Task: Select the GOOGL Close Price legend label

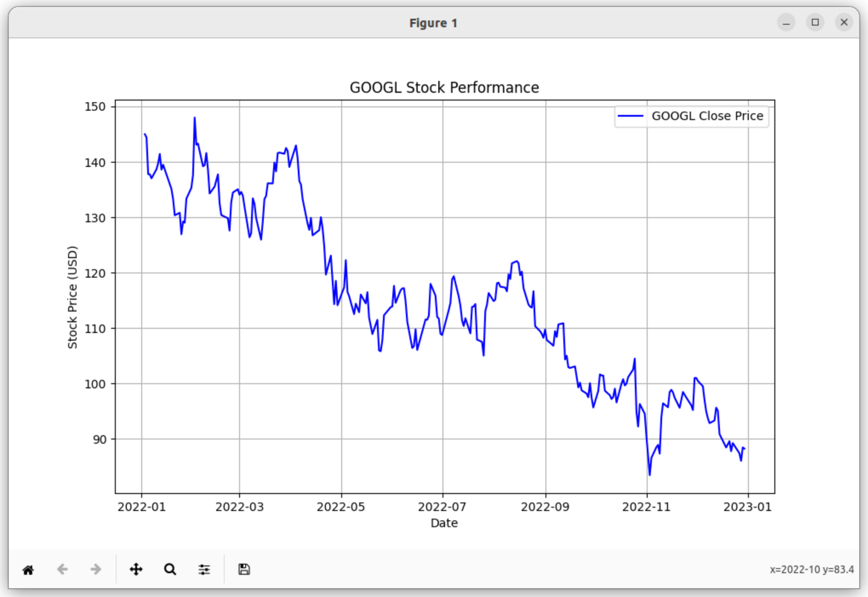Action: 707,116
